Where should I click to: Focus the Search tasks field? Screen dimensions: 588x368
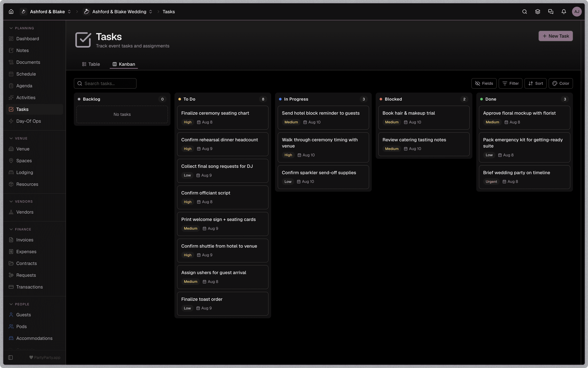105,83
